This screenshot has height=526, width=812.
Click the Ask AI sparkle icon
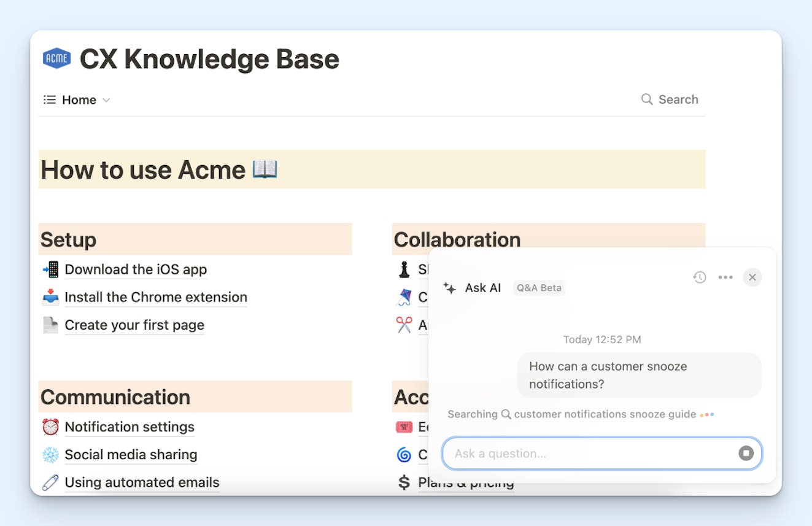(x=450, y=288)
